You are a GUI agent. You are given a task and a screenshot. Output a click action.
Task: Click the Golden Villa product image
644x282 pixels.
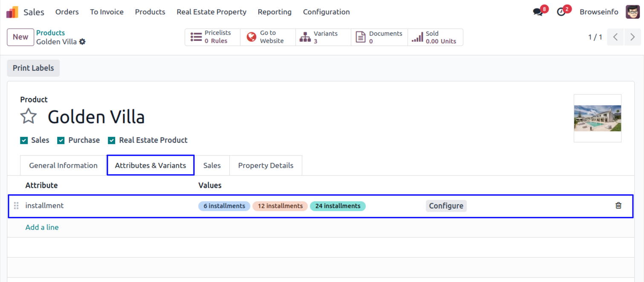pos(597,118)
